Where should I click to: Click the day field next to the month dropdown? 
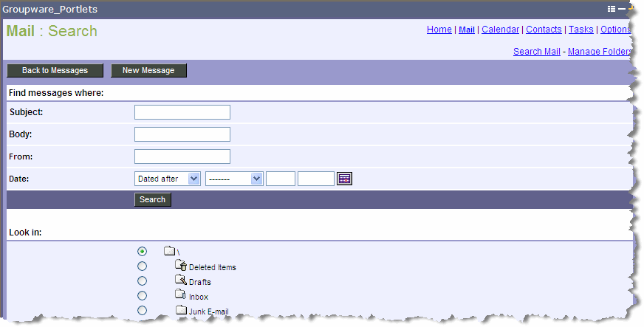click(x=281, y=179)
